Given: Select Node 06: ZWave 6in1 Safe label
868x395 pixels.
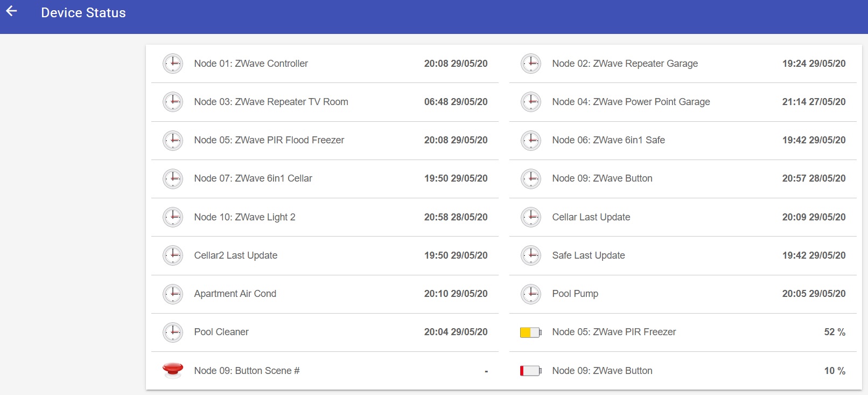Looking at the screenshot, I should click(x=608, y=140).
